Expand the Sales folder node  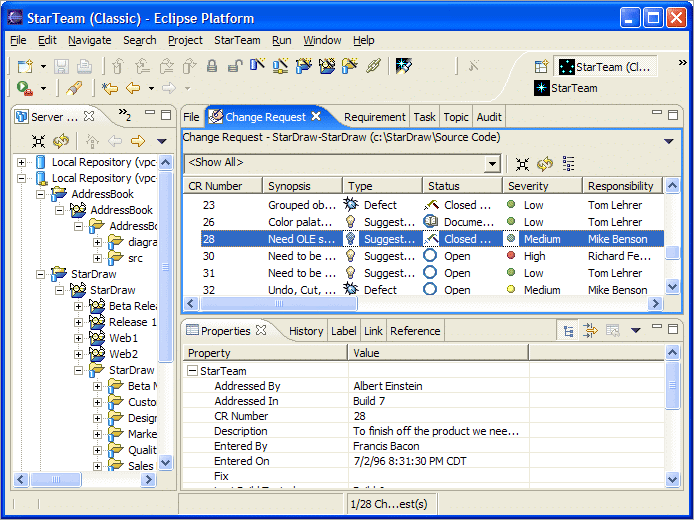(x=97, y=466)
